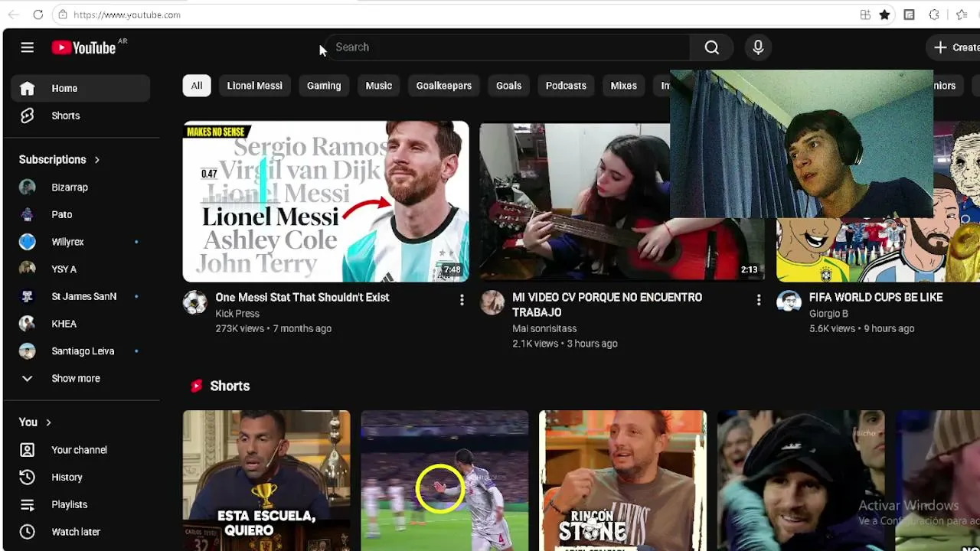Open the RINCON STONE short
Screen dimensions: 980x551
(622, 481)
